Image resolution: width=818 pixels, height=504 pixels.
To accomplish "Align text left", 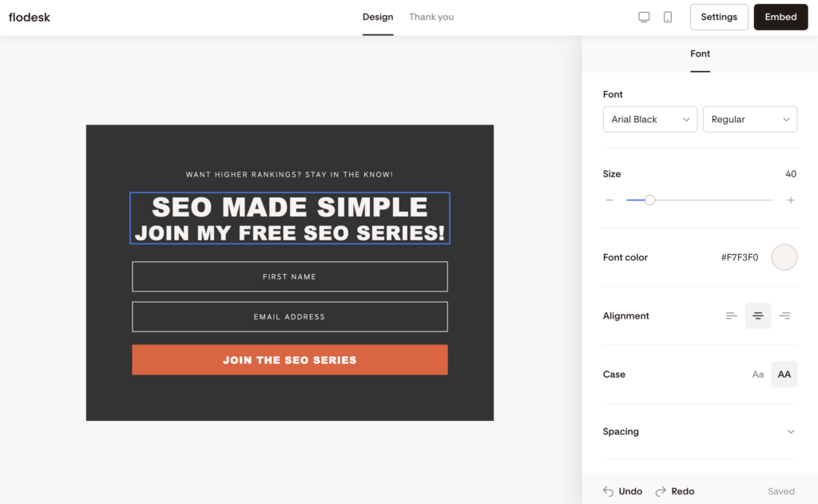I will point(732,315).
